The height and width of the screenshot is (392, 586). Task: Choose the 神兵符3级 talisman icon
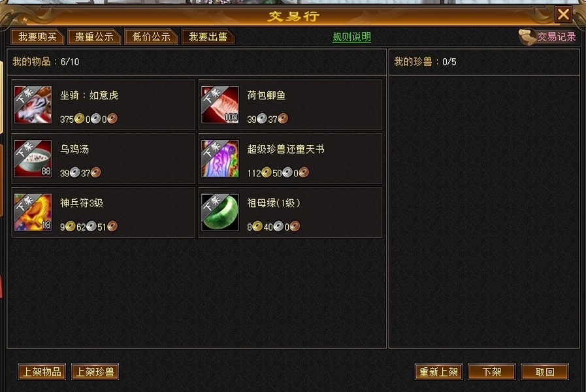tap(33, 212)
